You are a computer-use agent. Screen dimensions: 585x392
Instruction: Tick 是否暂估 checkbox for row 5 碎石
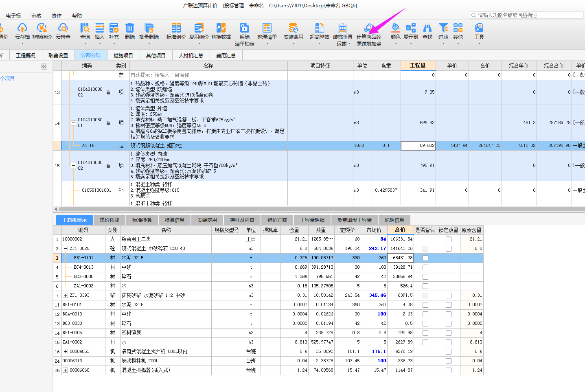point(425,277)
